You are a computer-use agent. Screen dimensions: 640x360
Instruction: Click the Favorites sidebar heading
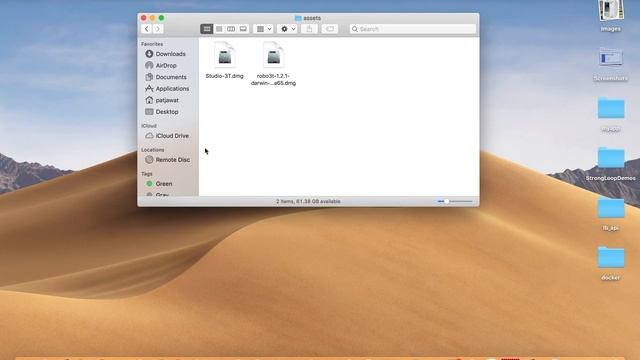pyautogui.click(x=152, y=44)
